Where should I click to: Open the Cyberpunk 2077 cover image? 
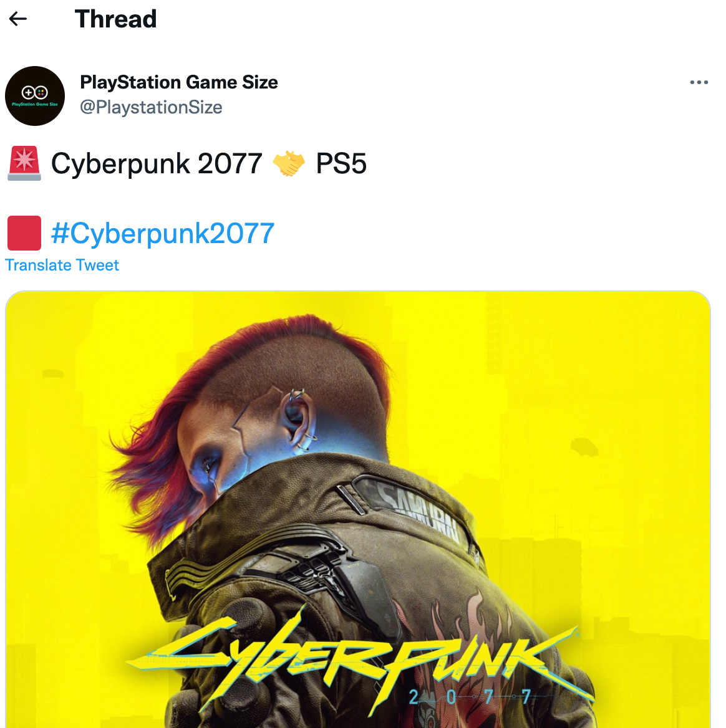357,509
